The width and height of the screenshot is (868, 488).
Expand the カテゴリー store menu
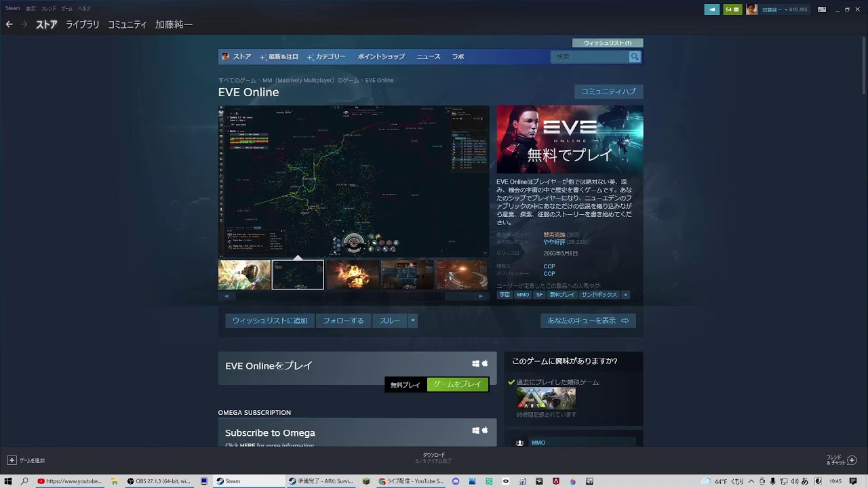(326, 57)
